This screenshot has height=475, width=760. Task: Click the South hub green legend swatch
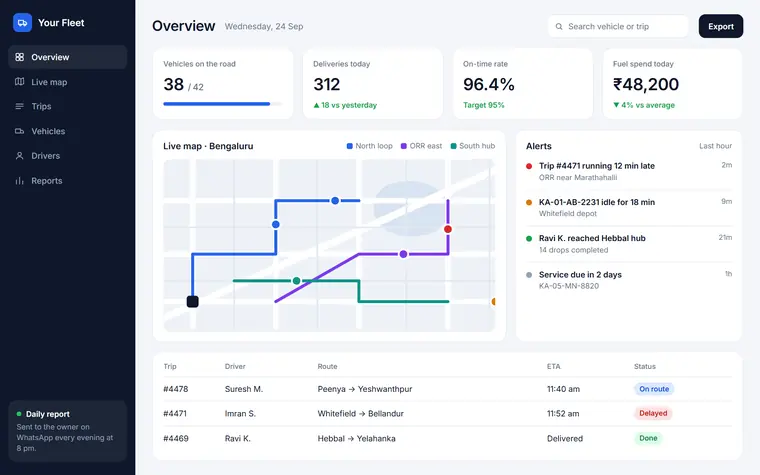pos(454,146)
